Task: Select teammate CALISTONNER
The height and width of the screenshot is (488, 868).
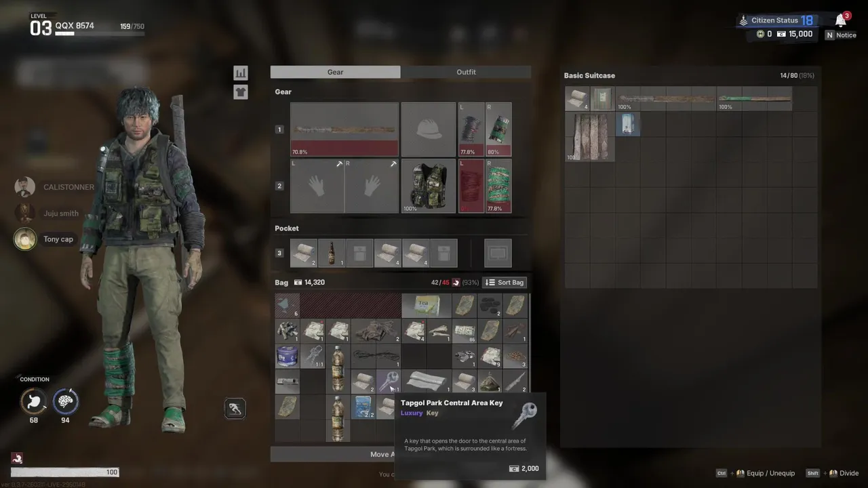Action: 54,187
